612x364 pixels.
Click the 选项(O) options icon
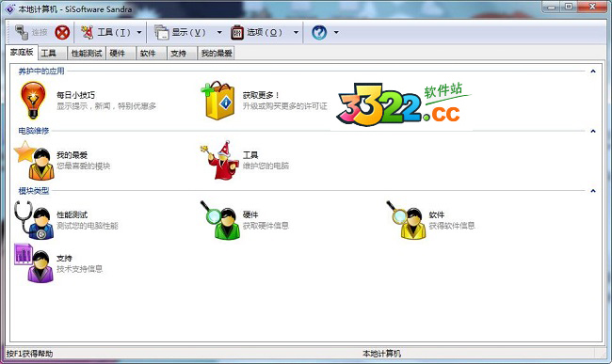pos(237,32)
